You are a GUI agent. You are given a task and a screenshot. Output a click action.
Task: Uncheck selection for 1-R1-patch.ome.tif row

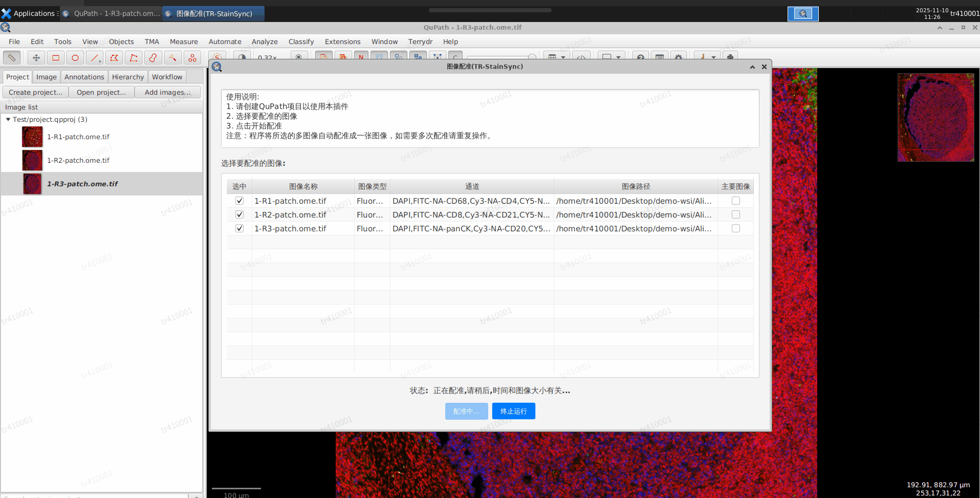[239, 201]
